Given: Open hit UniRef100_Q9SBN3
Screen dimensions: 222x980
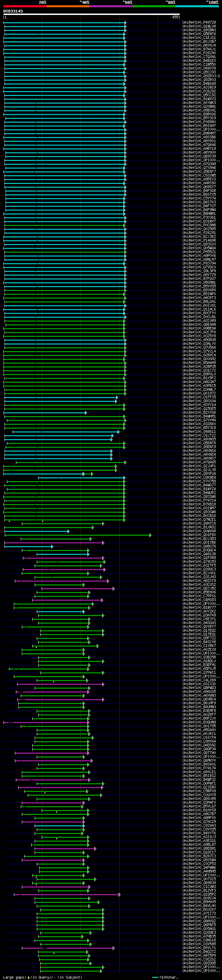Looking at the screenshot, I should pyautogui.click(x=199, y=30).
